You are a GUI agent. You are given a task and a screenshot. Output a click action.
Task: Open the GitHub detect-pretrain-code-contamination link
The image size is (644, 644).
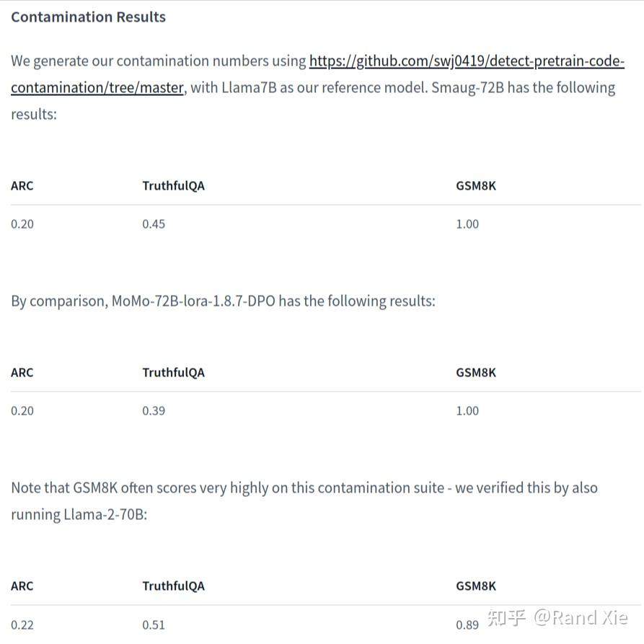[x=466, y=61]
